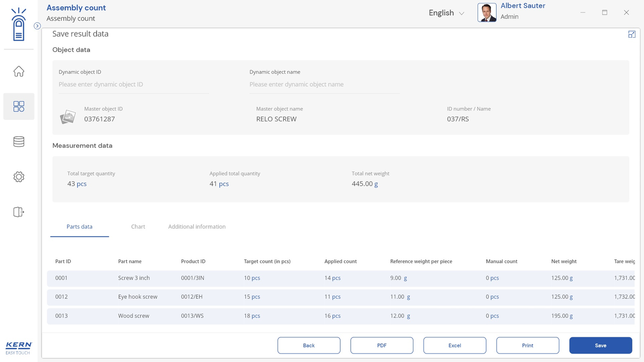The width and height of the screenshot is (644, 362).
Task: Click the Excel export button
Action: (455, 345)
